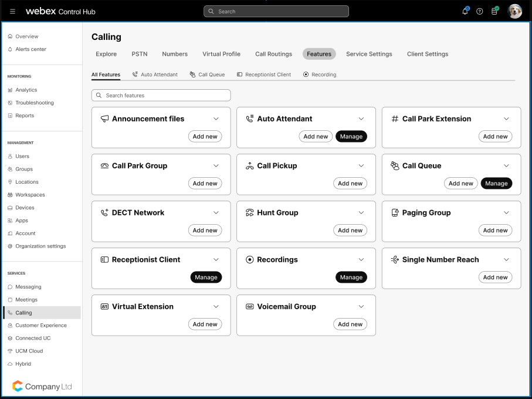Manage Recordings
Viewport: 532px width, 399px height.
click(351, 277)
